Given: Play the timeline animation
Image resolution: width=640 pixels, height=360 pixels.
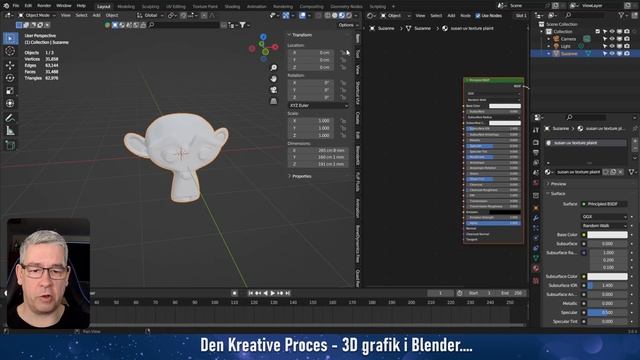Looking at the screenshot, I should [273, 293].
